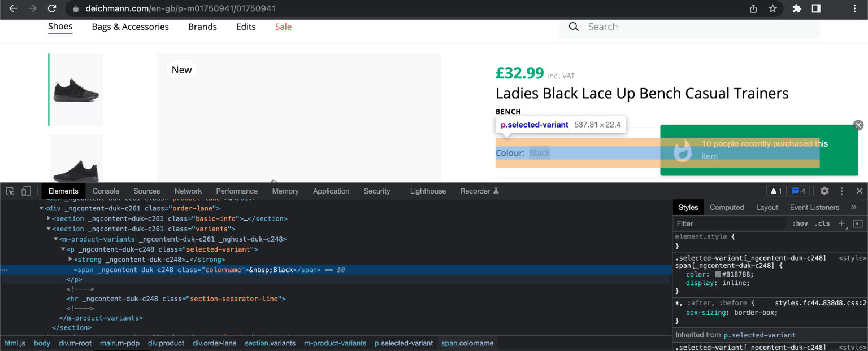Activate the inspect element picker tool

click(x=10, y=191)
